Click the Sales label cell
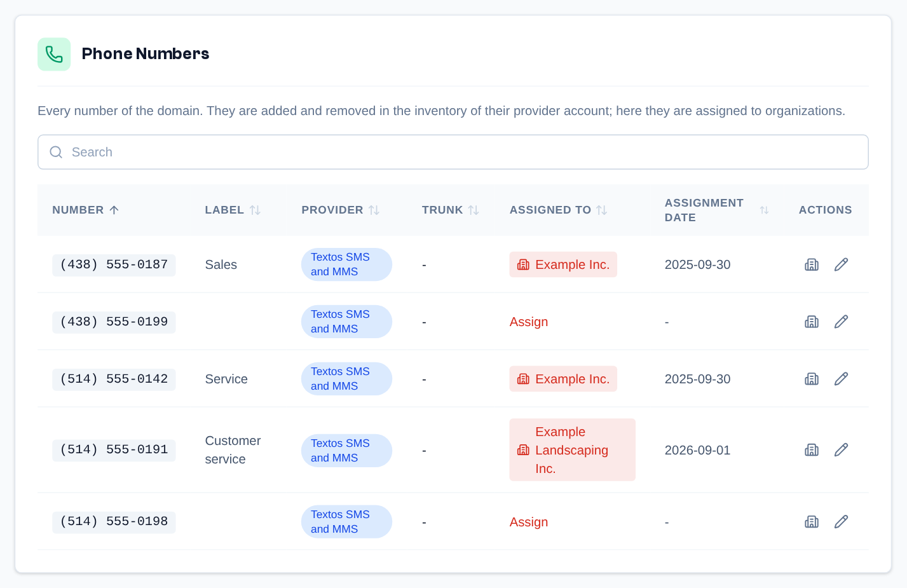 pos(221,264)
